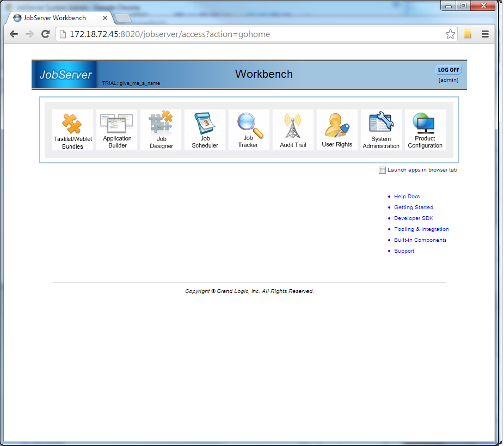Viewport: 504px width, 446px height.
Task: Open System Administration
Action: tap(381, 130)
